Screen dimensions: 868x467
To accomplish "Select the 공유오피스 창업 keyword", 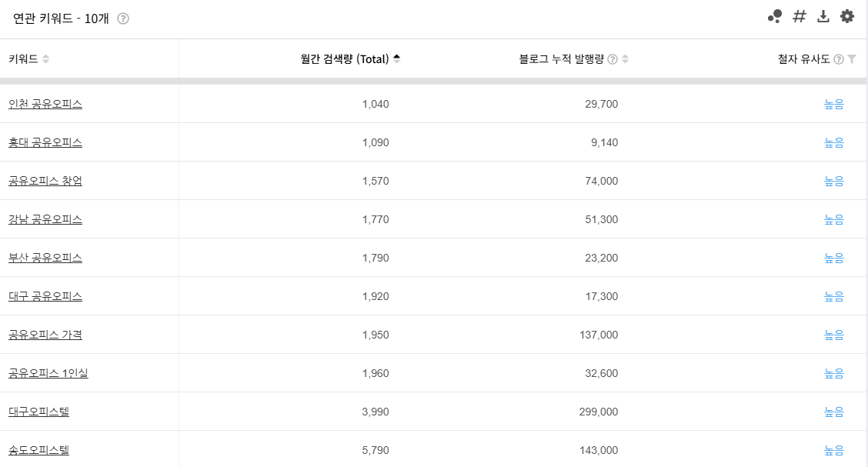I will coord(45,181).
